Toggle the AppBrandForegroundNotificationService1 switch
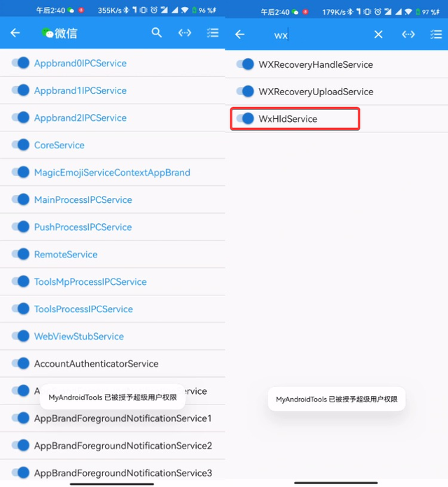 [20, 418]
